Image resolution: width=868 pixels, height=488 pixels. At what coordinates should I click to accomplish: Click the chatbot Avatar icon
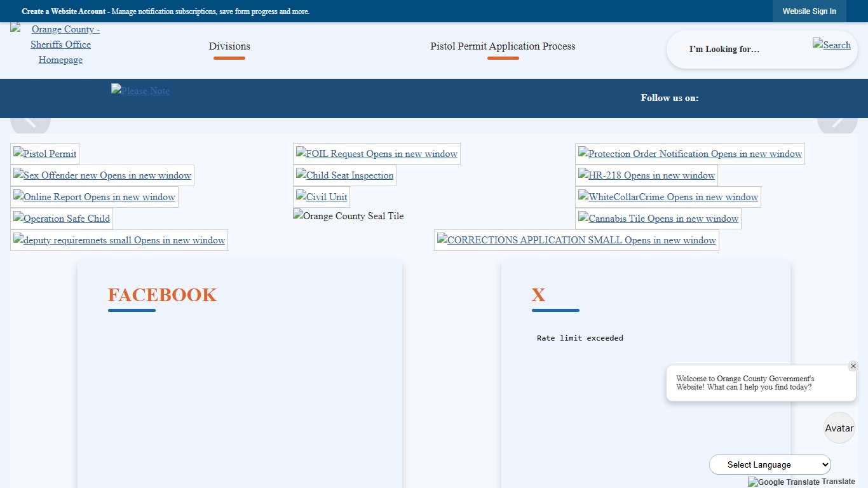coord(839,428)
